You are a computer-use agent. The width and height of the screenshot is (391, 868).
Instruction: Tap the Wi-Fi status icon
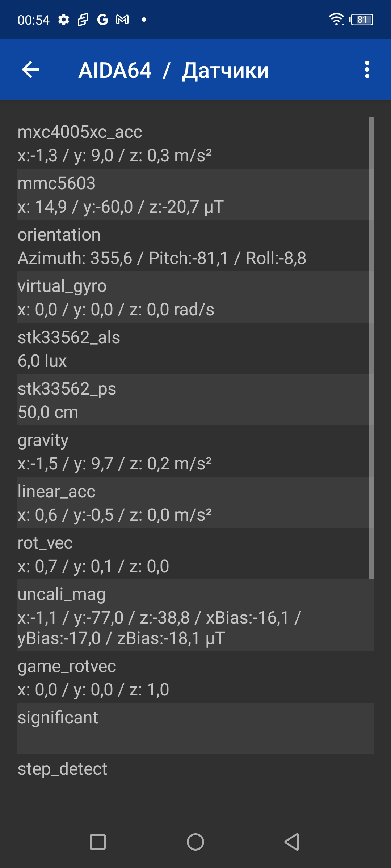click(x=336, y=20)
